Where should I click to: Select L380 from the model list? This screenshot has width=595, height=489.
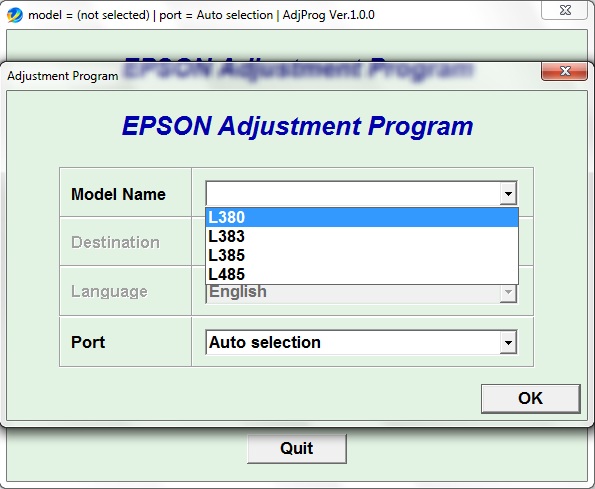pos(362,217)
